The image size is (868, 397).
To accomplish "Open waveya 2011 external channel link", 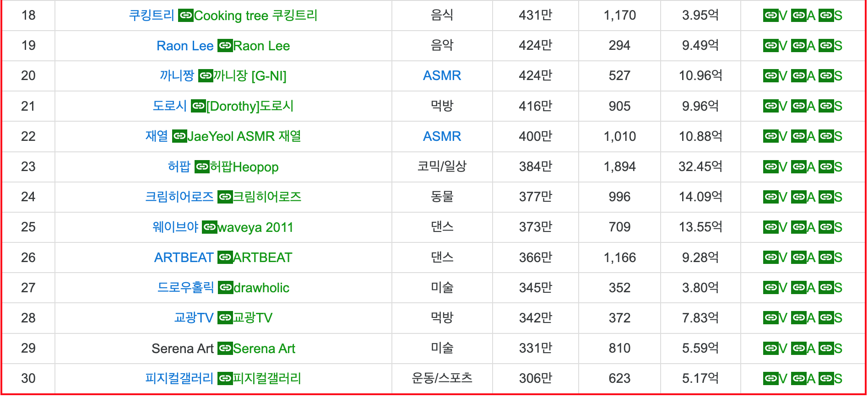I will click(x=248, y=227).
